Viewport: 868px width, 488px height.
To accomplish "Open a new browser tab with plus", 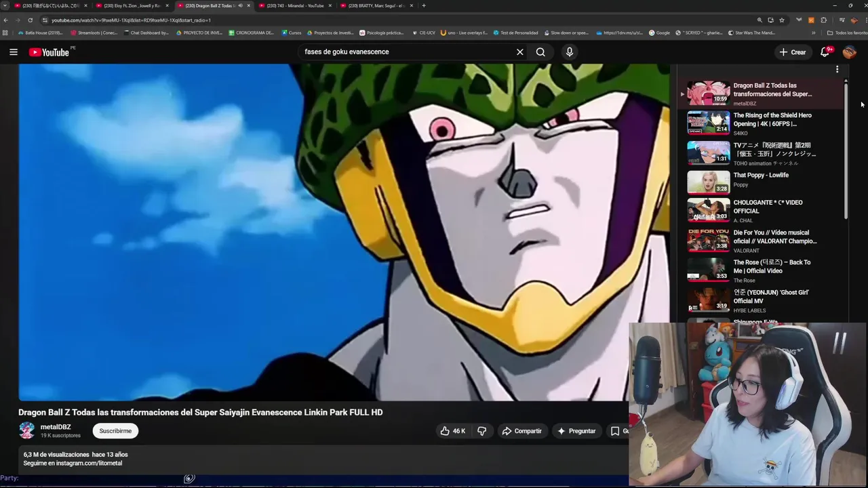I will (x=424, y=5).
